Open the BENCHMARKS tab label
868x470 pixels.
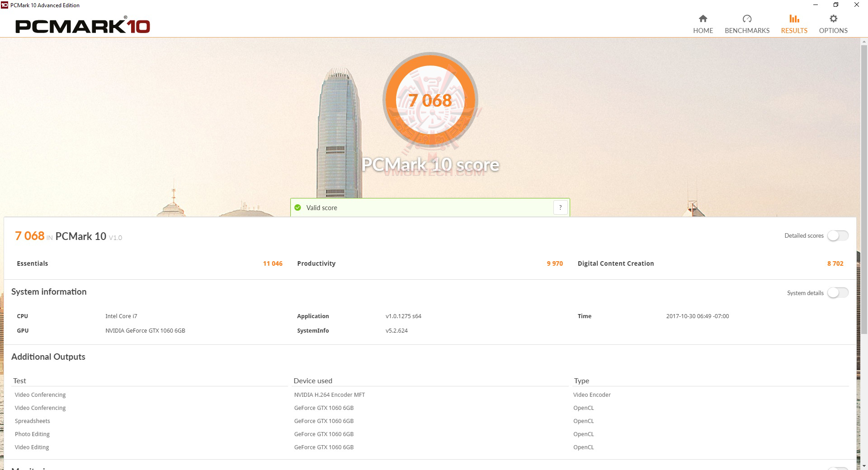click(747, 31)
